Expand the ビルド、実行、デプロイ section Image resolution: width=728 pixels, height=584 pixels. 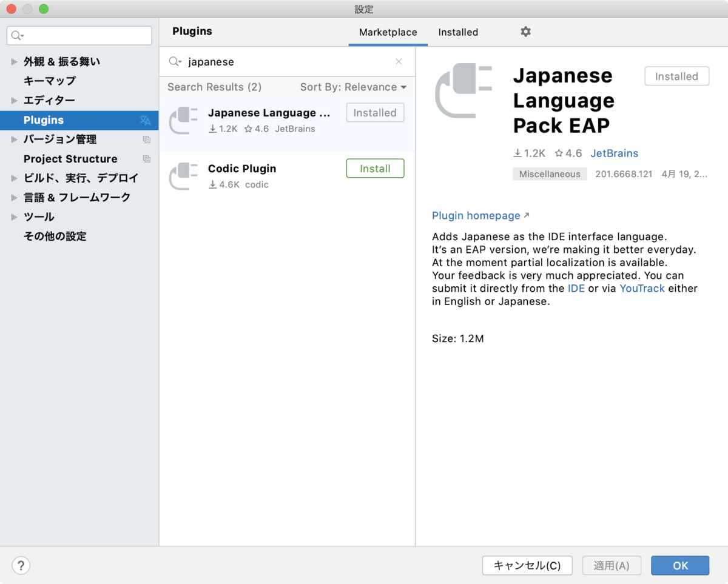click(15, 178)
